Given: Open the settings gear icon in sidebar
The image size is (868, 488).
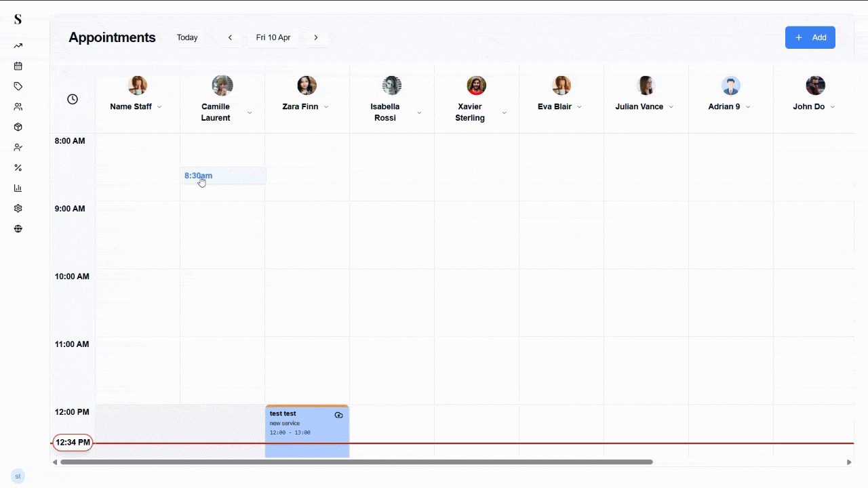Looking at the screenshot, I should point(18,209).
